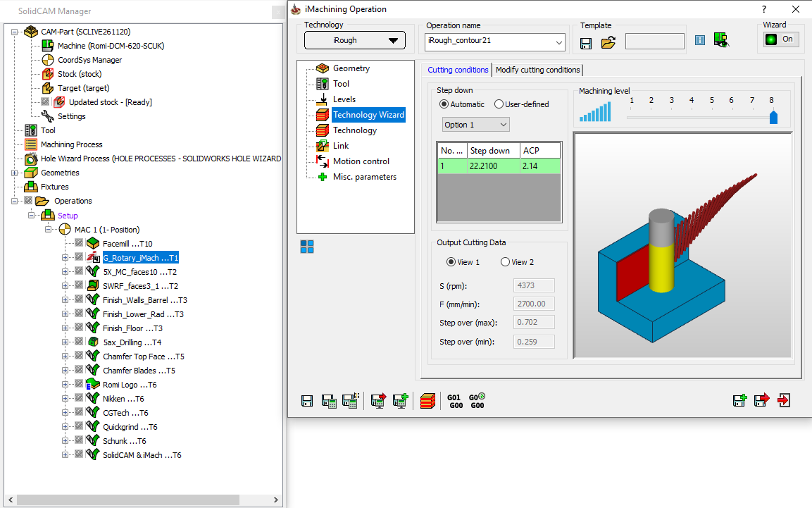812x508 pixels.
Task: Click the green preview icon beside info icon
Action: click(x=720, y=40)
